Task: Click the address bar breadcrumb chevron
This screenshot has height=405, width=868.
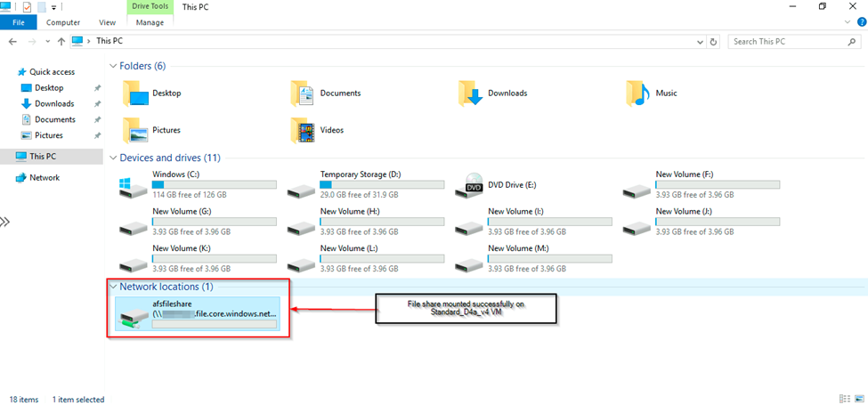Action: coord(90,41)
